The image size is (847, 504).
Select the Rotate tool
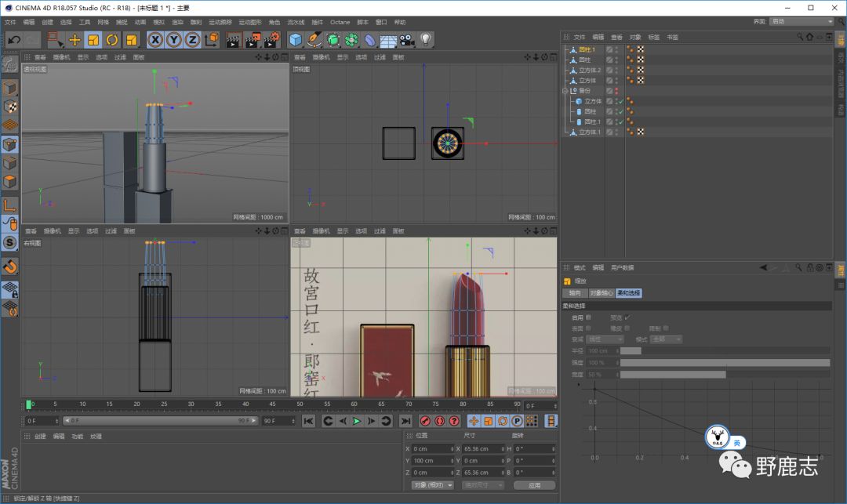point(112,39)
